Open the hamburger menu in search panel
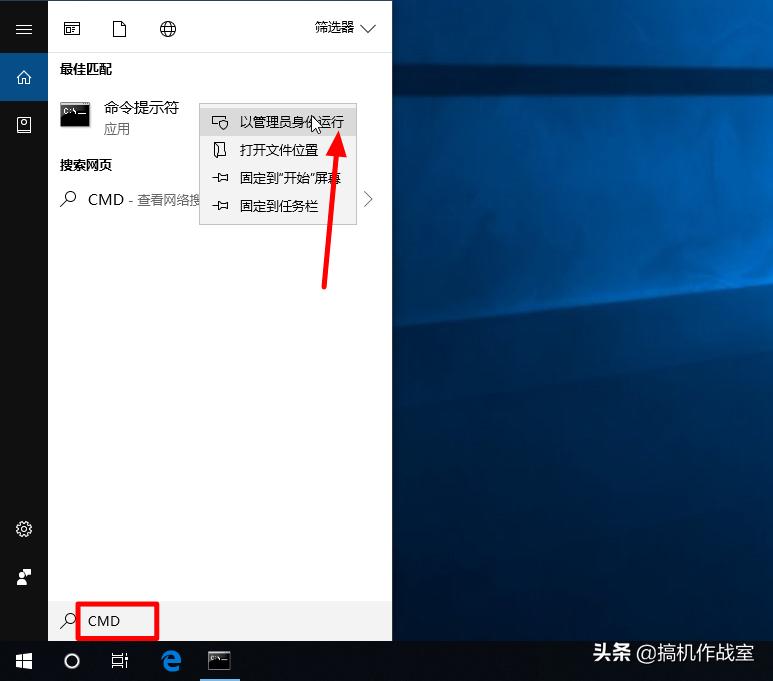The image size is (773, 681). point(24,29)
